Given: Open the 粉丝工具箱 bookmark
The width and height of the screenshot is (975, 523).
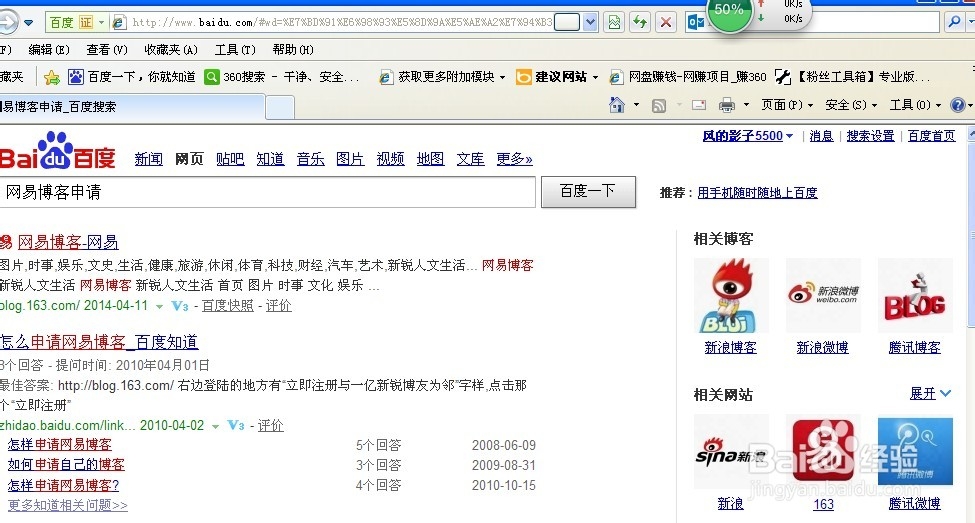Looking at the screenshot, I should 852,77.
